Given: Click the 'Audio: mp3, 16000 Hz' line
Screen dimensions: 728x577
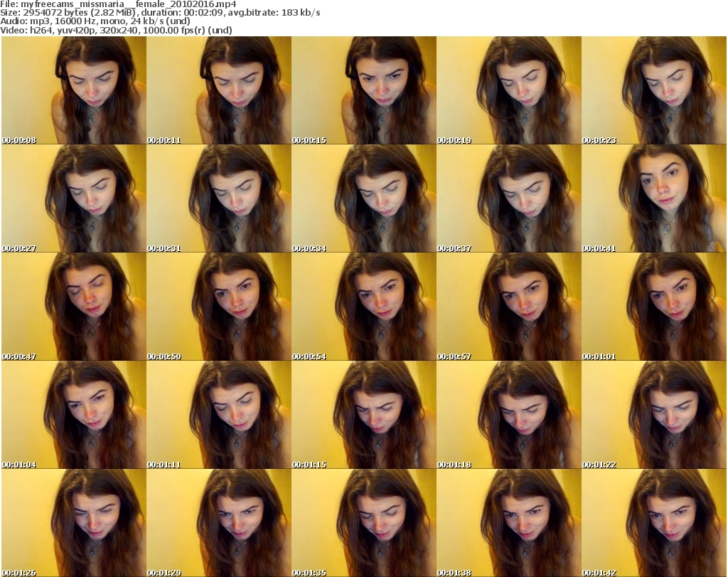Looking at the screenshot, I should (x=95, y=21).
